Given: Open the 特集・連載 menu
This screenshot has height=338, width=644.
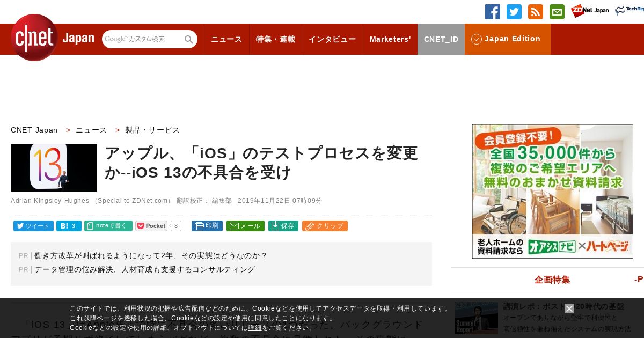Looking at the screenshot, I should point(275,39).
